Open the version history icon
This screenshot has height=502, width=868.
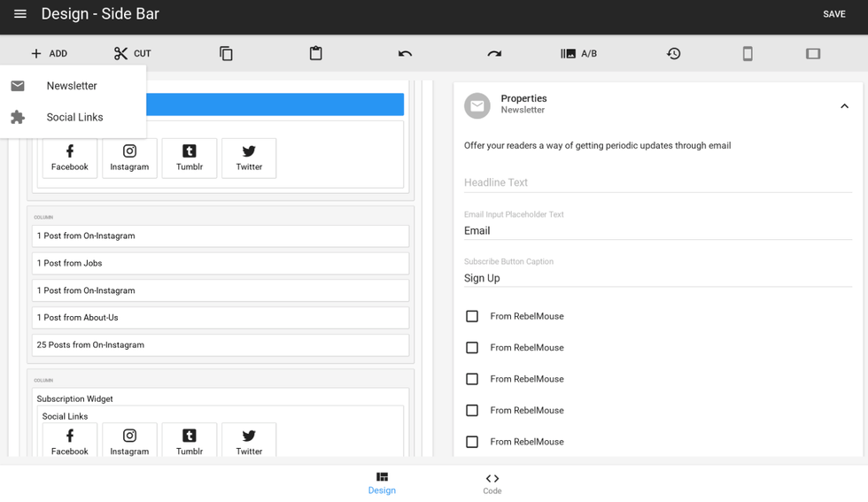point(673,53)
